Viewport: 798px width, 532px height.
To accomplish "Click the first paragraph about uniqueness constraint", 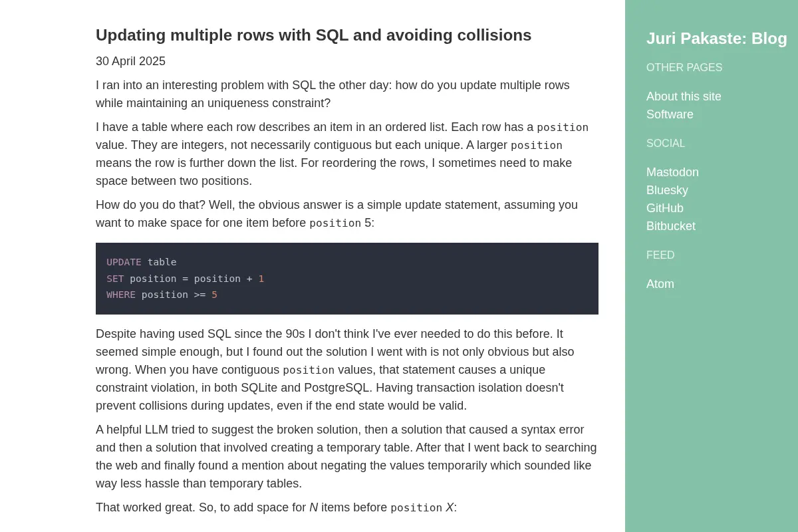I will tap(332, 94).
